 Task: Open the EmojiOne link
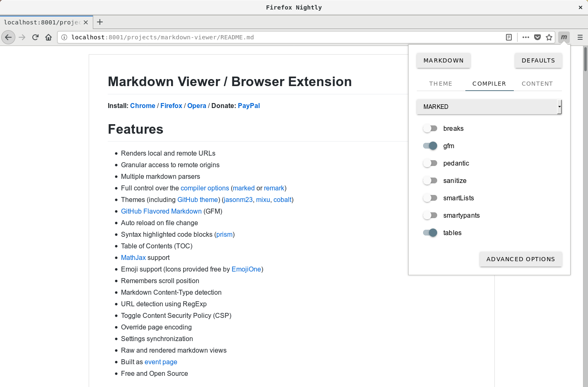(x=246, y=269)
